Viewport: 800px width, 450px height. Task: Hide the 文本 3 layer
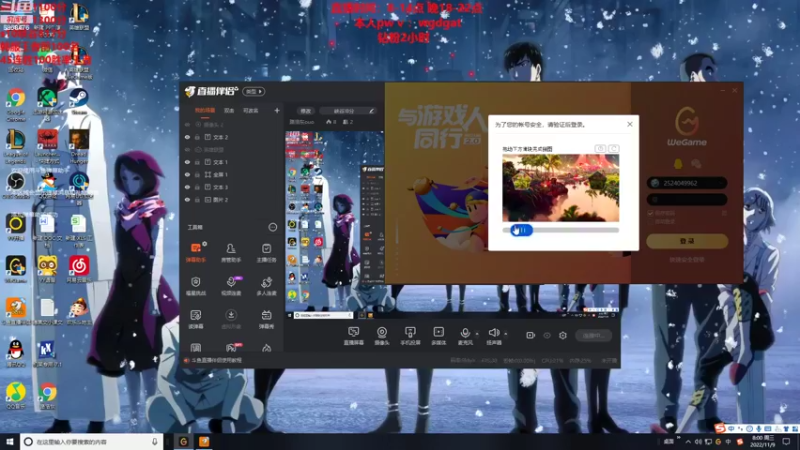pyautogui.click(x=187, y=187)
